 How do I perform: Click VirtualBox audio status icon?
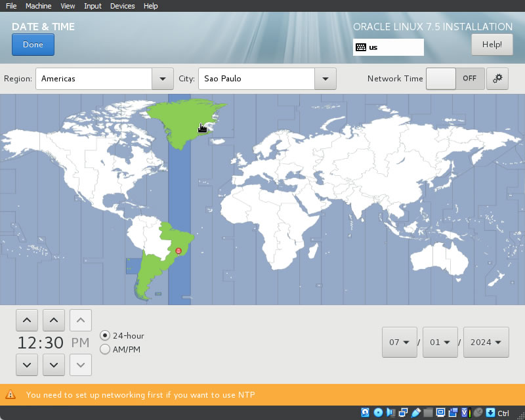point(390,412)
